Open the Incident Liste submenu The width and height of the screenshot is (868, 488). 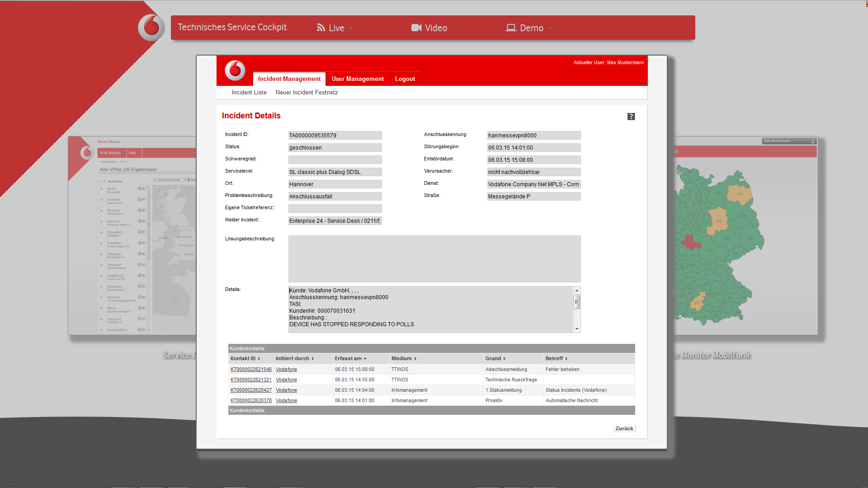tap(249, 93)
